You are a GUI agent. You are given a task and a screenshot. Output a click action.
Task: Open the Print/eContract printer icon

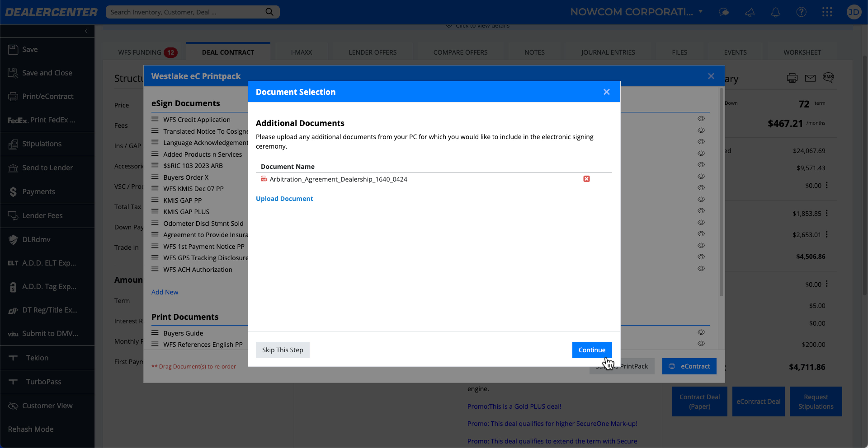click(x=13, y=96)
